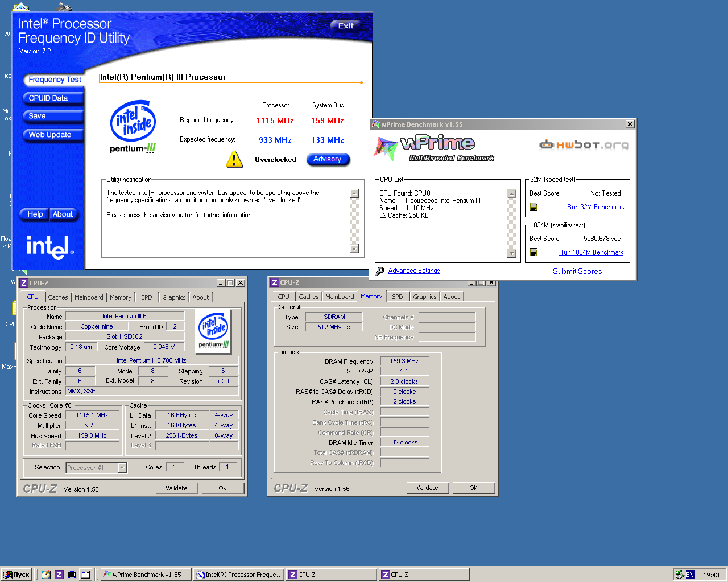Click scroll-up arrow in wPrime CPU List
The image size is (728, 582).
click(512, 194)
